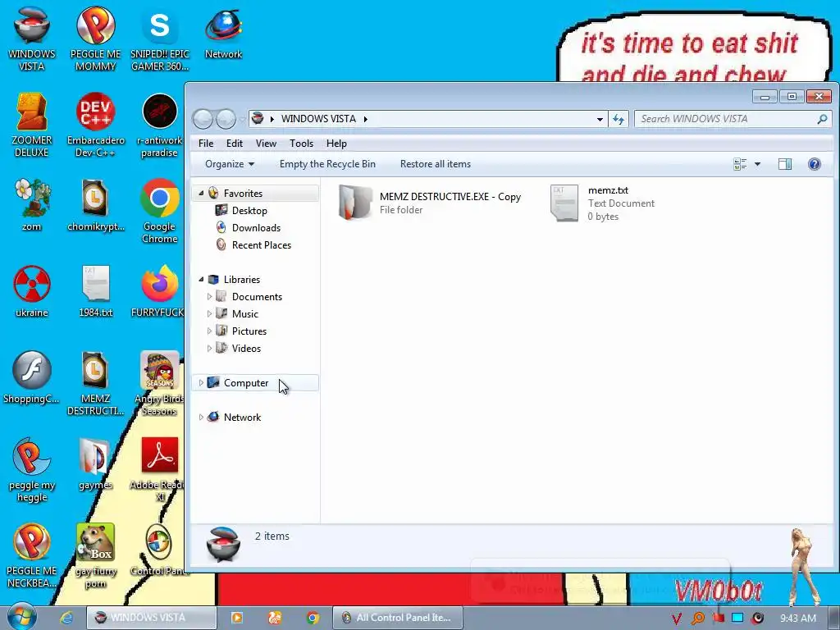Open the Box squirrel desktop icon
This screenshot has height=630, width=840.
(x=95, y=556)
